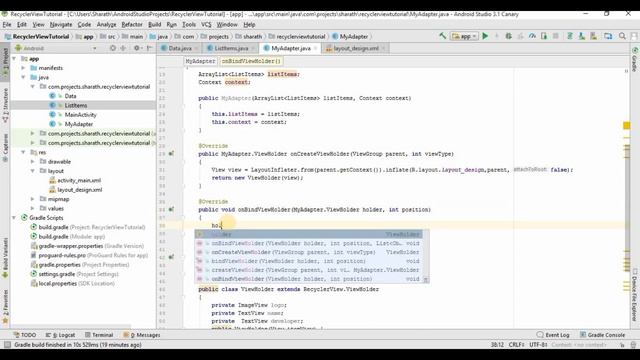The image size is (640, 360).
Task: Click the Debug app bug icon
Action: click(509, 36)
